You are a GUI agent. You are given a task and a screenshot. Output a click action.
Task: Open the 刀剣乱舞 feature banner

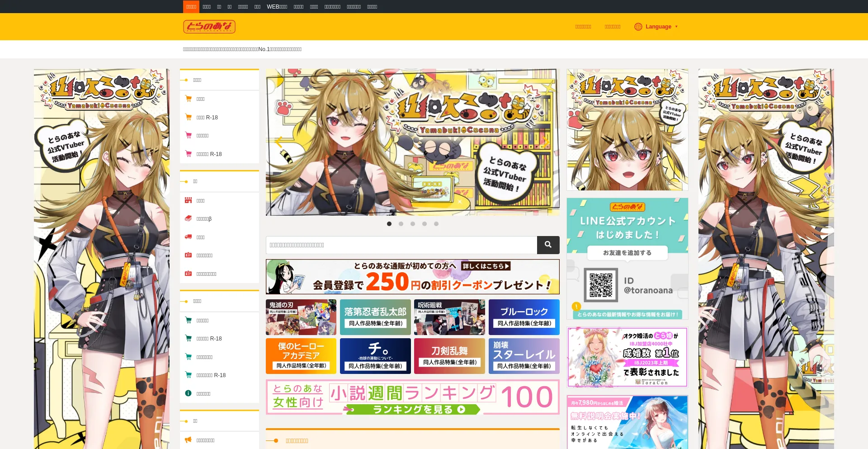click(x=449, y=356)
